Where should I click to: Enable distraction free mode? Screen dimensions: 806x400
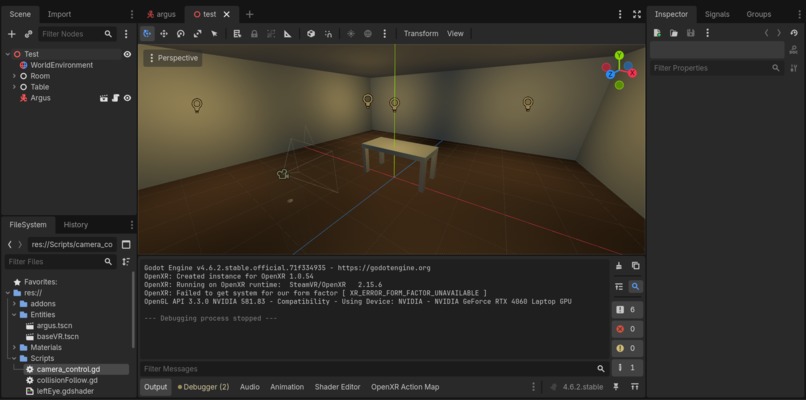[x=637, y=14]
